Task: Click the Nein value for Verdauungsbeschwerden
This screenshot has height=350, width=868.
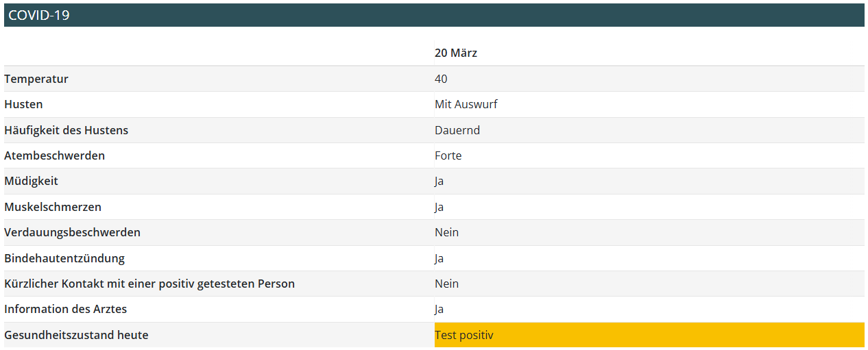Action: coord(447,232)
